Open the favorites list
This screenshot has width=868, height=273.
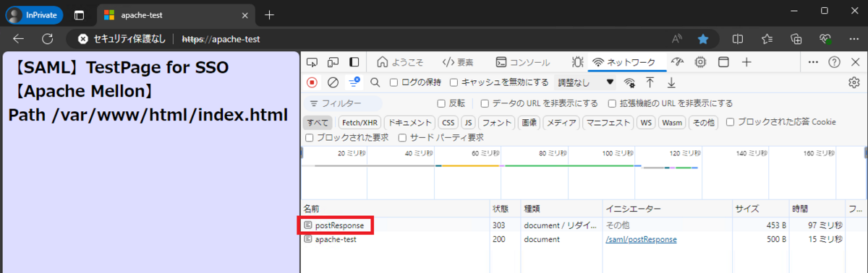pos(767,39)
